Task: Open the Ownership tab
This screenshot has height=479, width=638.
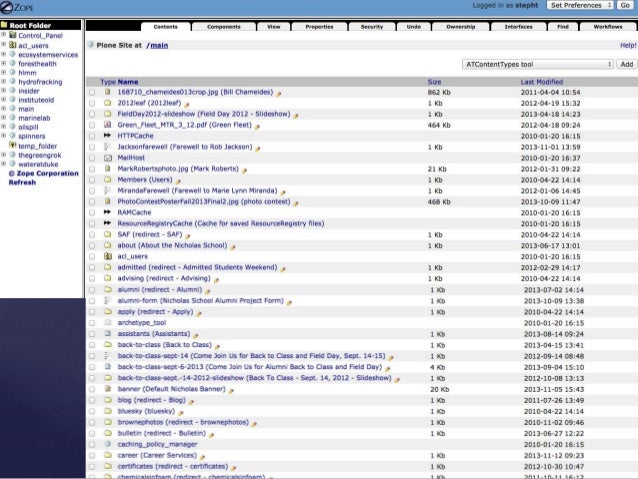Action: pos(461,26)
